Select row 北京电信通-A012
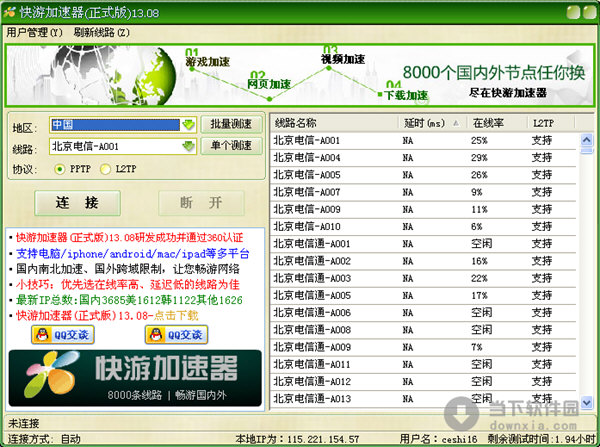Viewport: 600px width, 447px height. click(423, 382)
